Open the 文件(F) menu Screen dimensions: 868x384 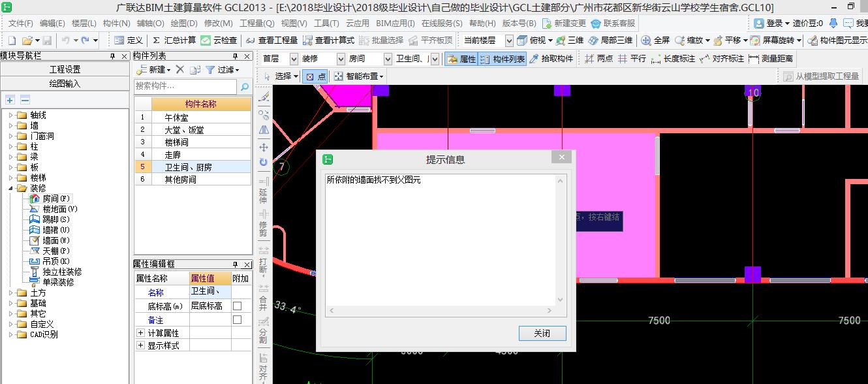(x=21, y=23)
